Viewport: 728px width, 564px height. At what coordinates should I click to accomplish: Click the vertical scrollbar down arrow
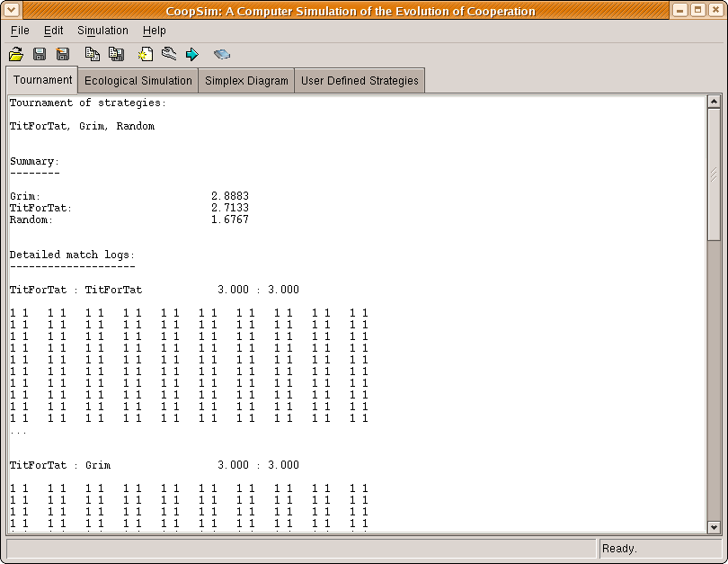coord(715,528)
